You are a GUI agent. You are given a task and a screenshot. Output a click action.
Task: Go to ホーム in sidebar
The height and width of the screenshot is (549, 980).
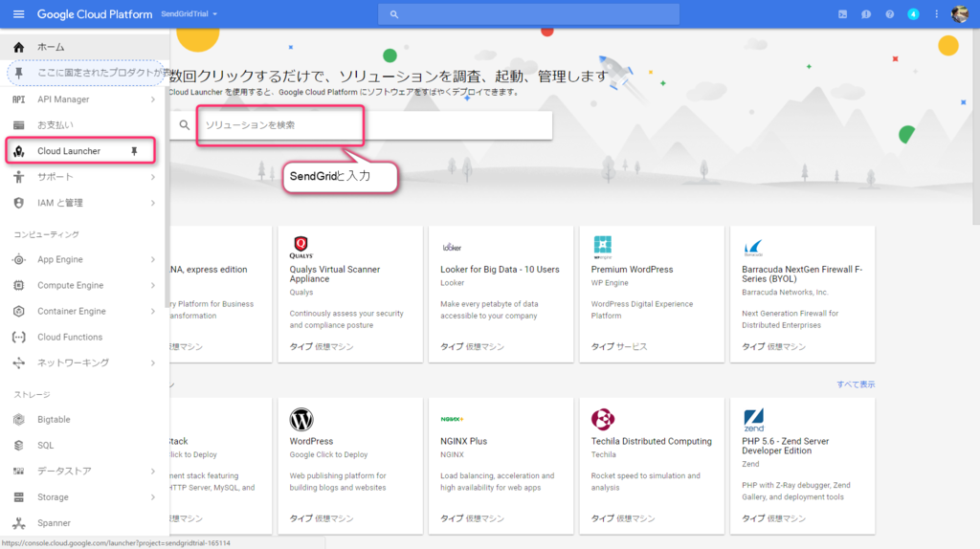[x=84, y=47]
